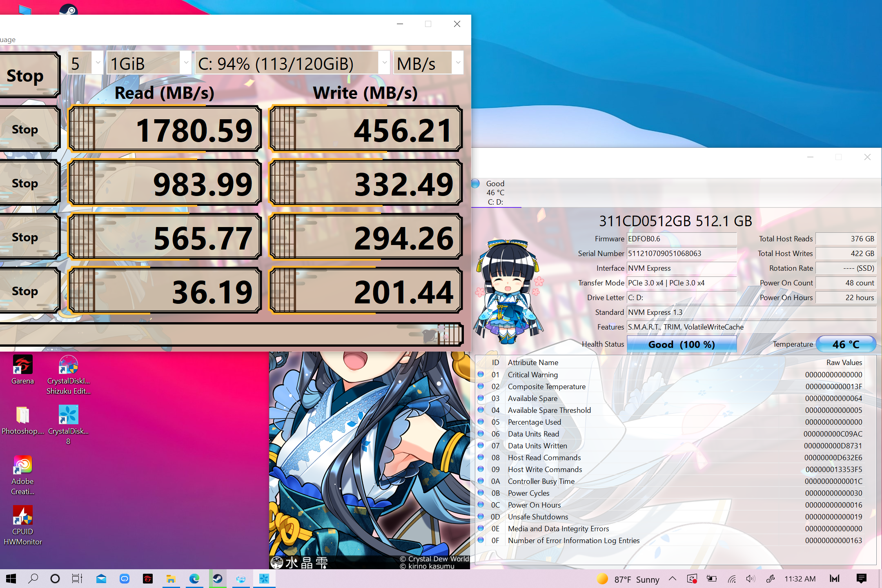Open volume control in tray
This screenshot has height=588, width=882.
pyautogui.click(x=751, y=579)
